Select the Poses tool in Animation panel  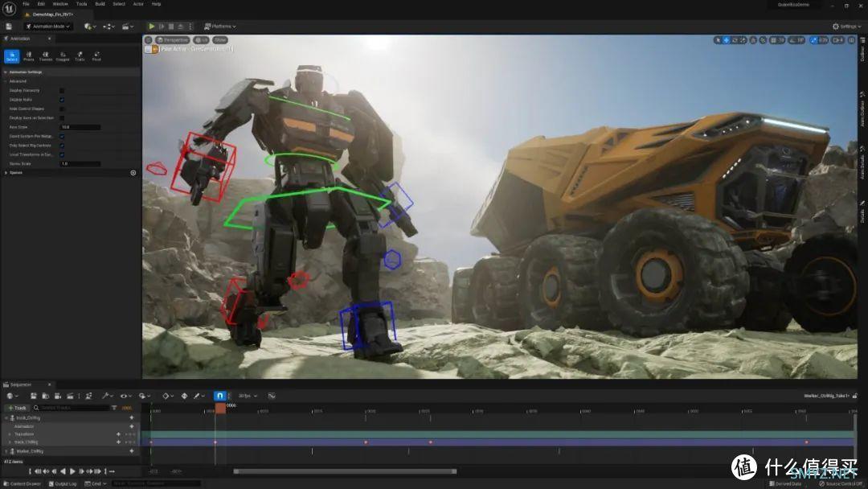29,56
